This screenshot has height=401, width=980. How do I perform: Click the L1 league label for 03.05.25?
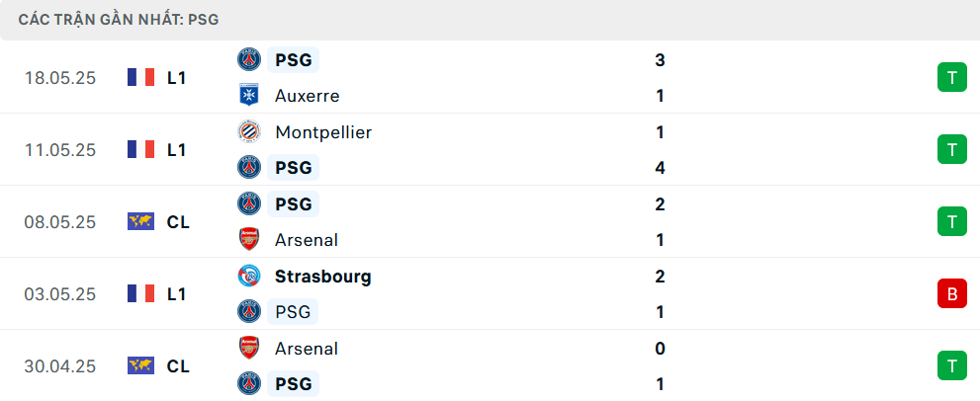tap(176, 294)
